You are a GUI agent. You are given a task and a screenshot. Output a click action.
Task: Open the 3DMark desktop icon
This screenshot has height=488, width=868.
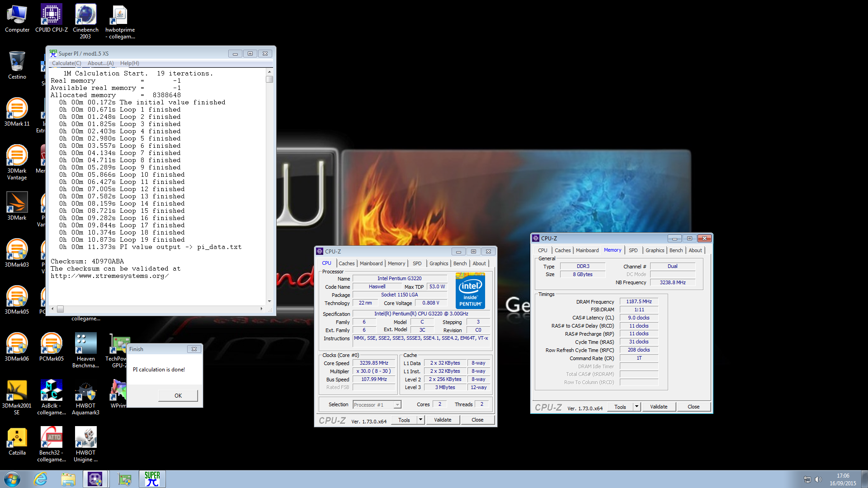click(x=17, y=206)
